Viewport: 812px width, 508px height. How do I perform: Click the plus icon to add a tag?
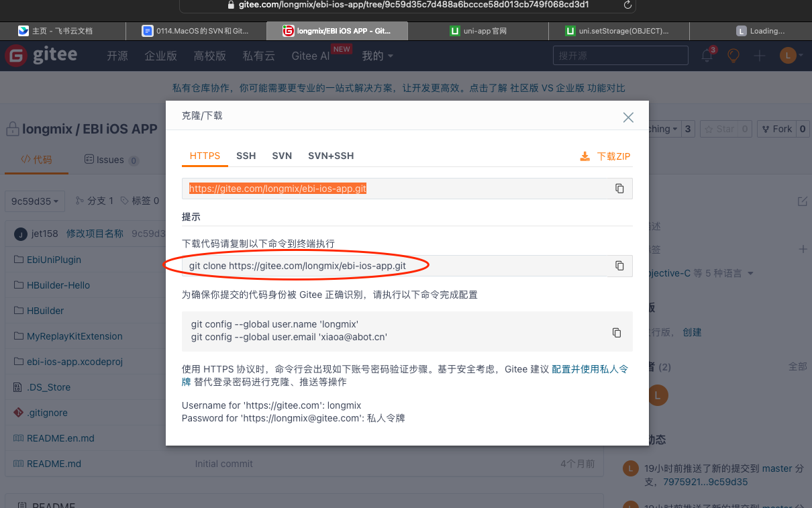803,249
